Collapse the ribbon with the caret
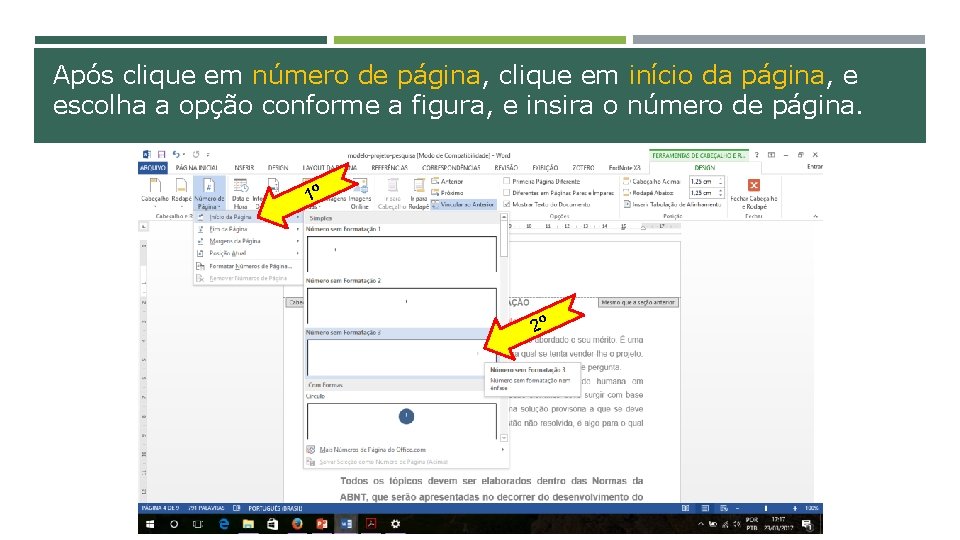The image size is (960, 540). (816, 216)
